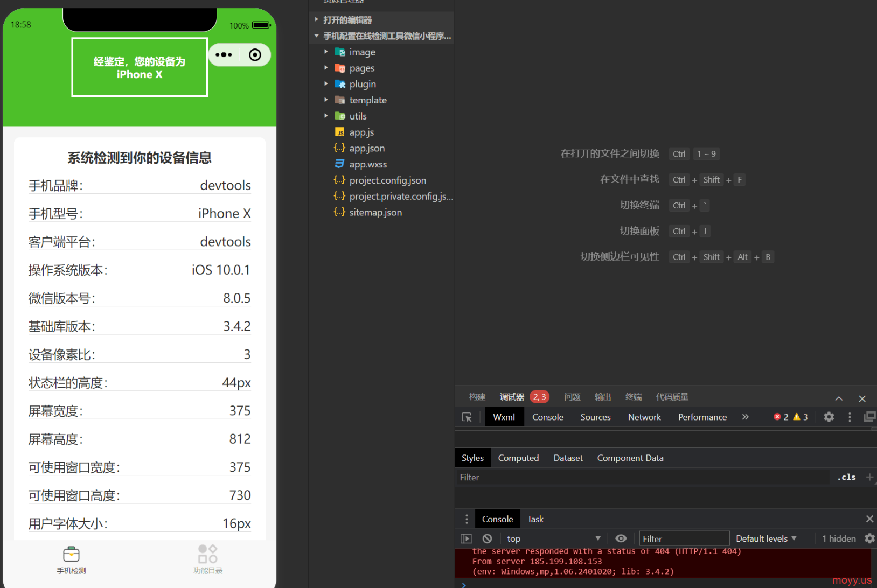The width and height of the screenshot is (877, 588).
Task: Toggle the live expression eye icon
Action: pos(621,538)
